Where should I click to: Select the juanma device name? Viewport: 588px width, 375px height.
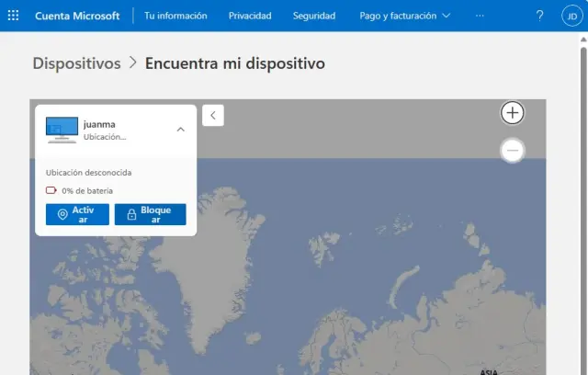99,124
